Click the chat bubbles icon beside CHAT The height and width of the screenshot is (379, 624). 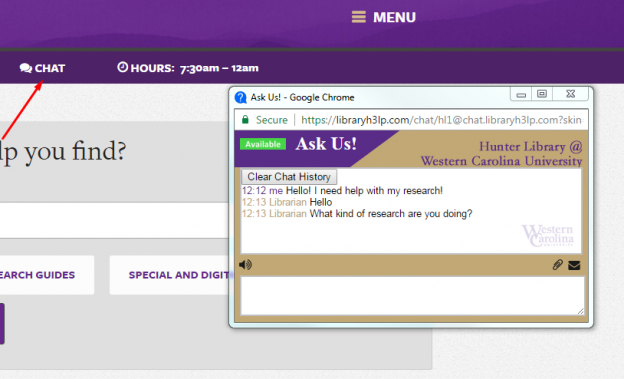click(26, 68)
